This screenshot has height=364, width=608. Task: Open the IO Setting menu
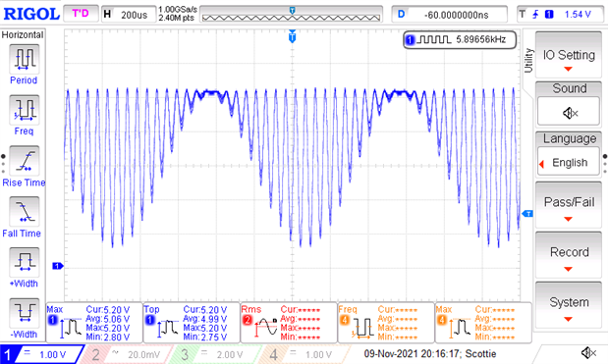(569, 55)
